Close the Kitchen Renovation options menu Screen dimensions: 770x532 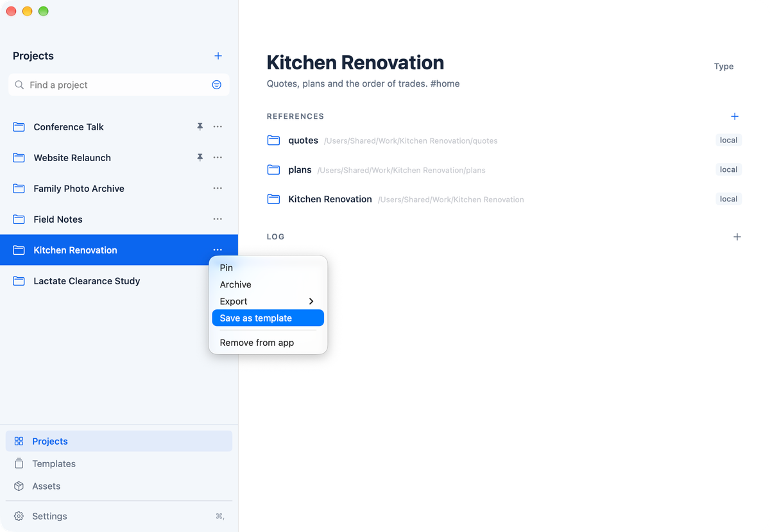218,250
